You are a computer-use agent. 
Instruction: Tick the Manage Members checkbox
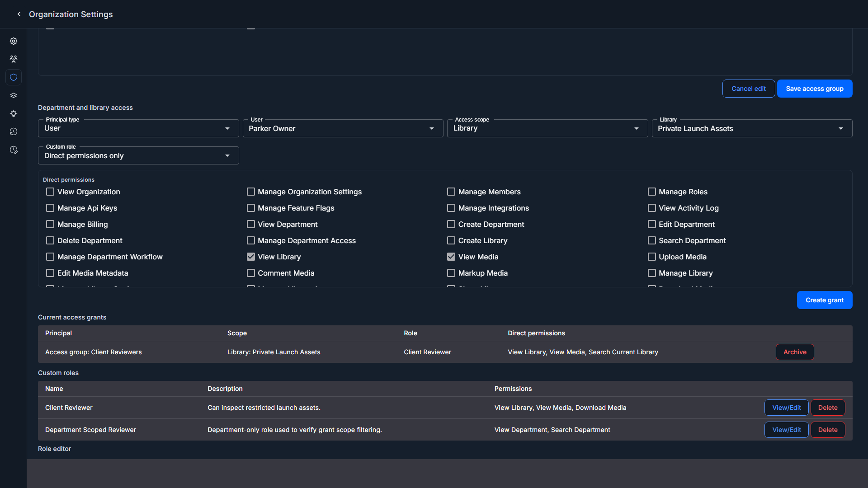coord(451,192)
